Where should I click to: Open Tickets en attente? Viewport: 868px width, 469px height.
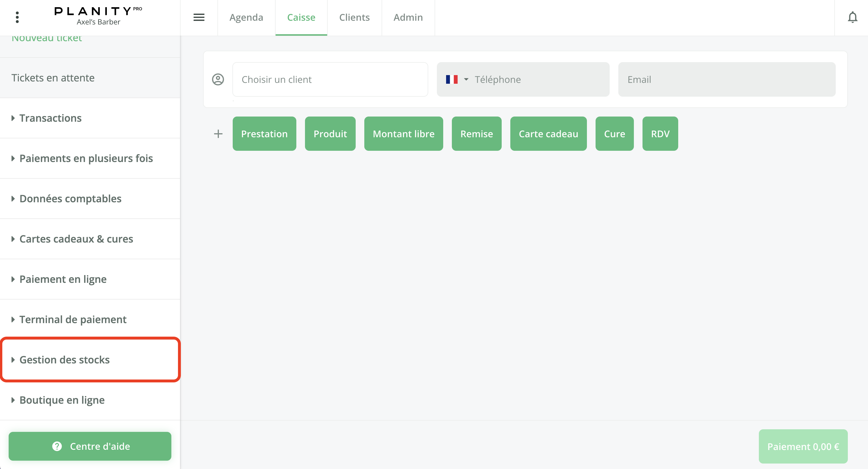[53, 78]
